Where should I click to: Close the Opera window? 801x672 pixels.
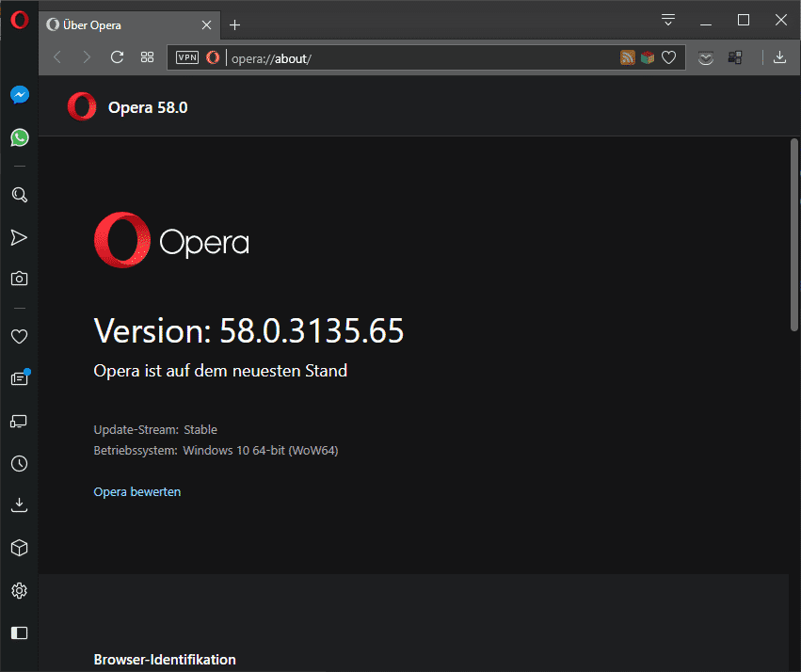tap(781, 20)
